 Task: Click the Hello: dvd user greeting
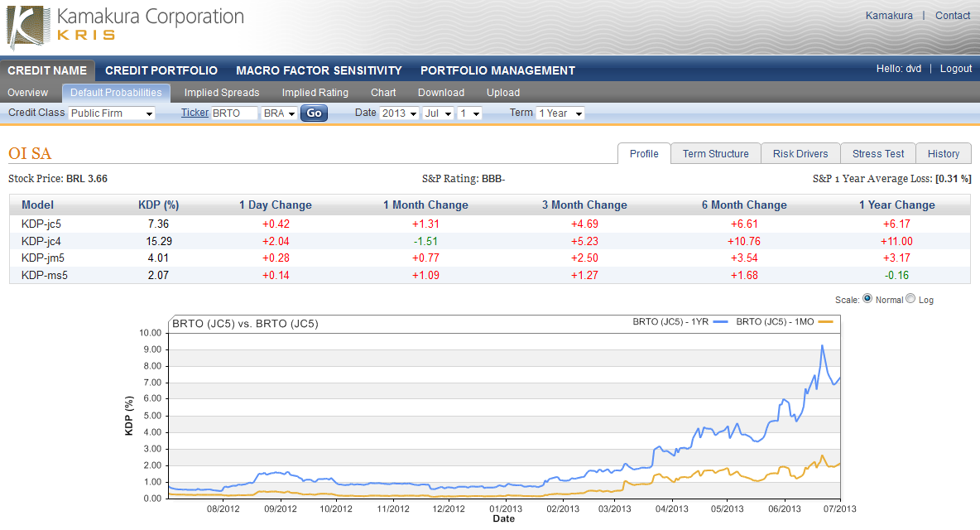pos(899,69)
